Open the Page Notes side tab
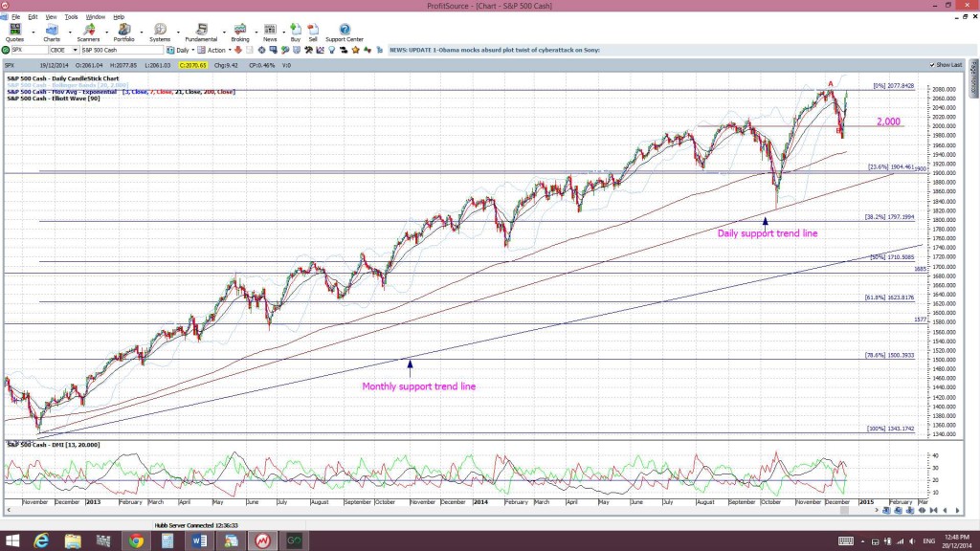980x551 pixels. pyautogui.click(x=973, y=78)
